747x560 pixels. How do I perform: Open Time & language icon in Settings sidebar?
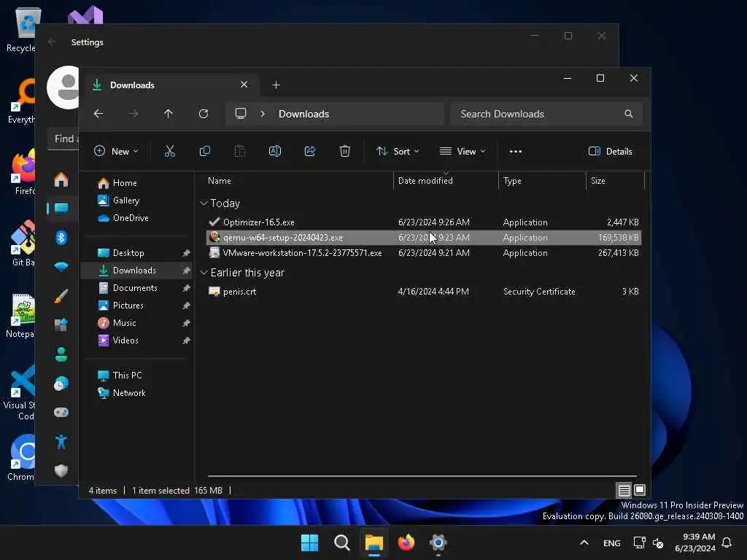(61, 384)
